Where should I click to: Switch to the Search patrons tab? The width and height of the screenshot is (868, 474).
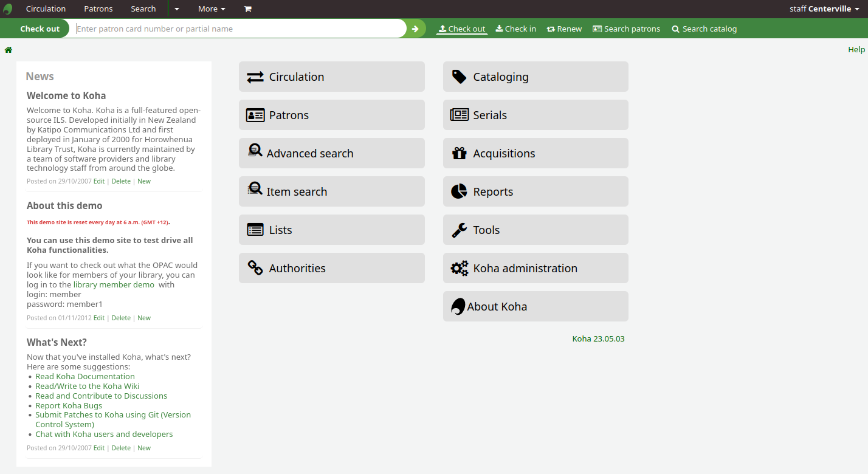tap(626, 29)
